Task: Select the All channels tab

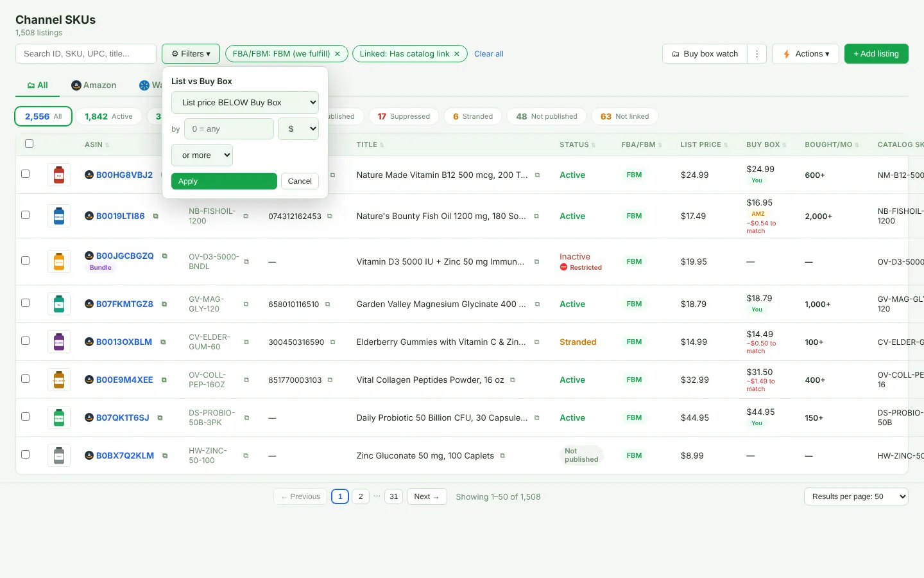Action: (x=38, y=85)
